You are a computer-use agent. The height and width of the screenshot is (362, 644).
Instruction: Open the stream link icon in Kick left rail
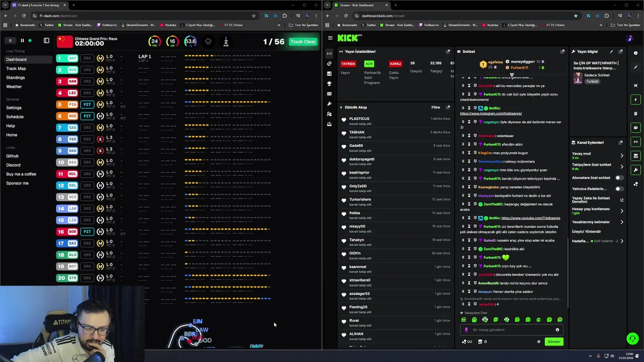pyautogui.click(x=329, y=63)
